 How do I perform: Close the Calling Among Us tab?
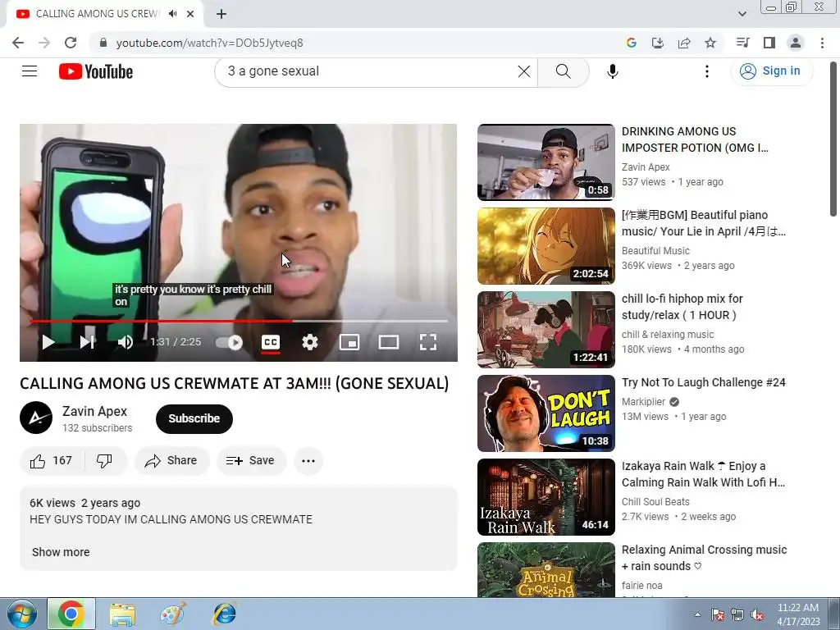pos(190,14)
